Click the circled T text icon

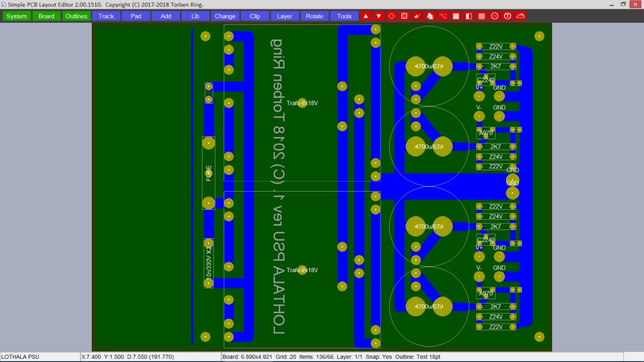(x=508, y=16)
